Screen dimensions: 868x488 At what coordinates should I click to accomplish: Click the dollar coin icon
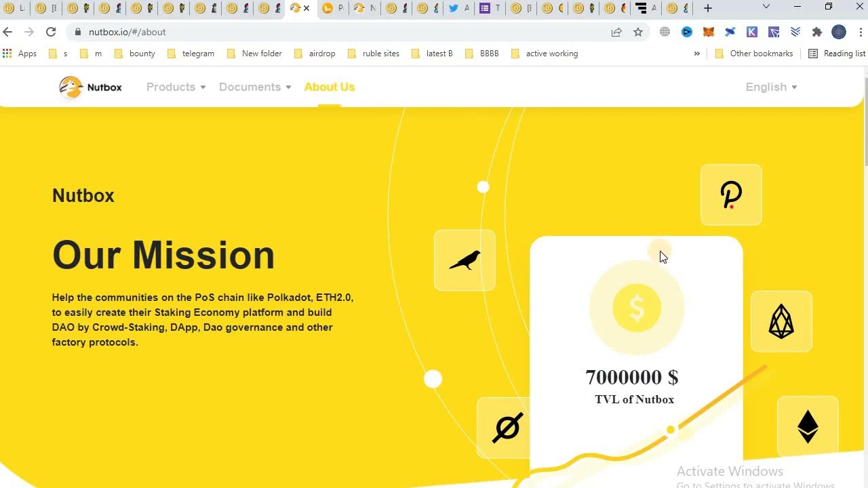(636, 308)
